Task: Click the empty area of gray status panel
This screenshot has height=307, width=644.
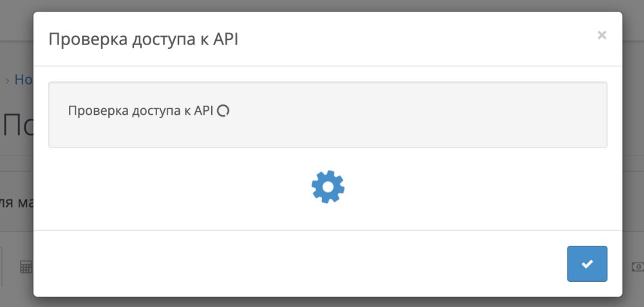Action: click(419, 116)
